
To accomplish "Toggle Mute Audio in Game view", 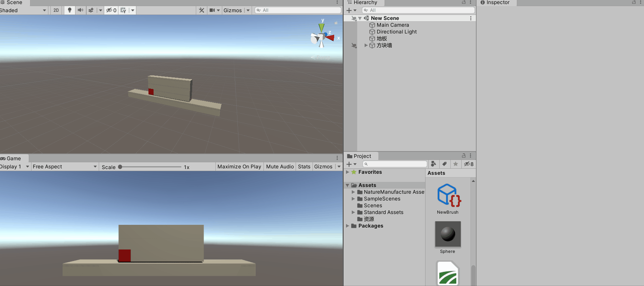I will coord(280,166).
